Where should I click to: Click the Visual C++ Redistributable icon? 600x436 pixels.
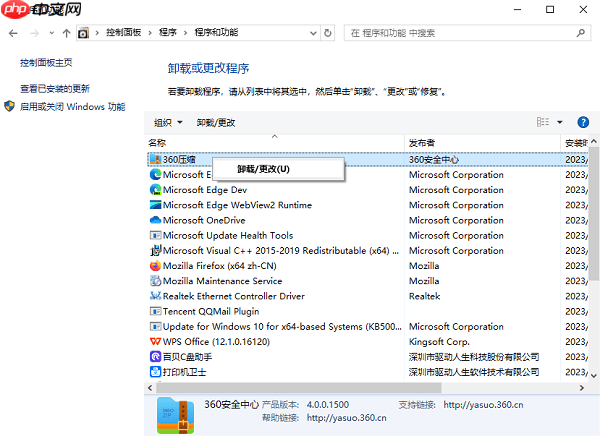tap(155, 251)
